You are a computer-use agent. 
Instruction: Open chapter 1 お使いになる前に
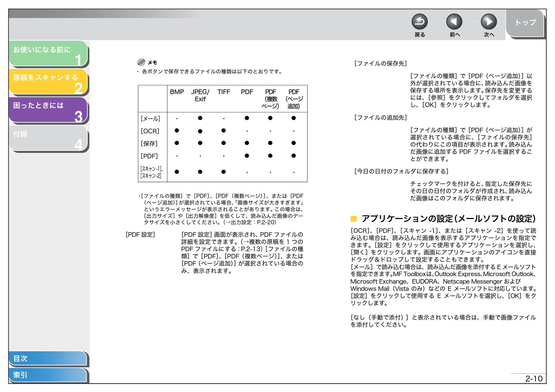[x=48, y=54]
